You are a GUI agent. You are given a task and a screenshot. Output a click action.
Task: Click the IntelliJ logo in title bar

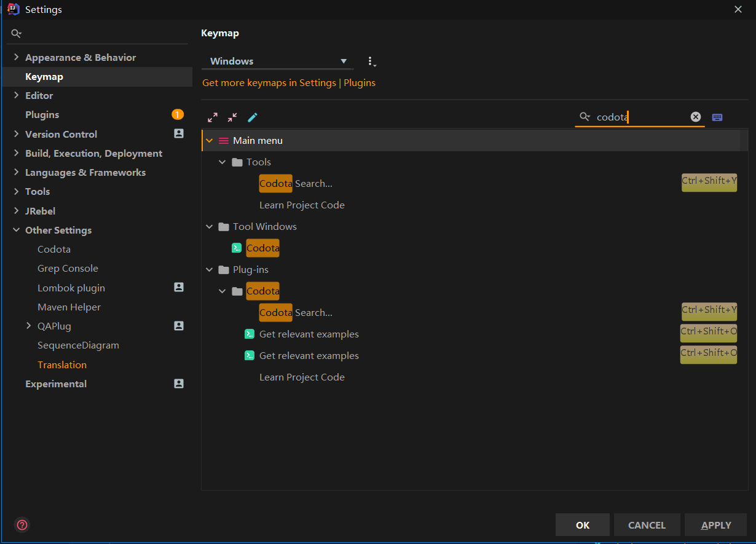(13, 9)
